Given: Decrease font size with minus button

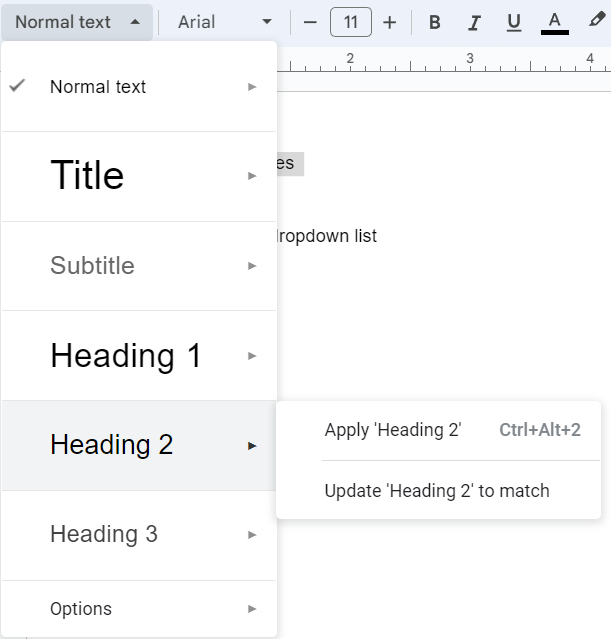Looking at the screenshot, I should [310, 22].
